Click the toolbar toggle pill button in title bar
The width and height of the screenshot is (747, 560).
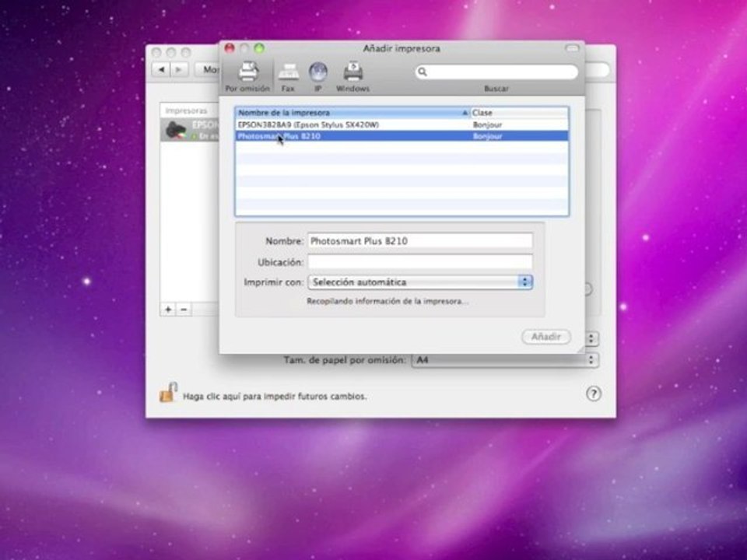coord(572,48)
